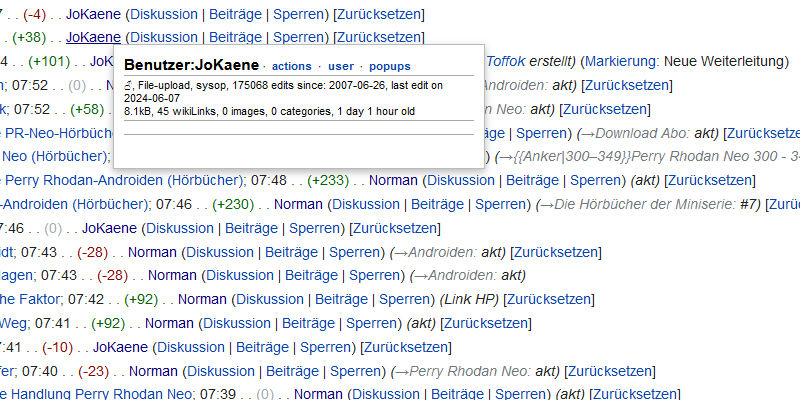The image size is (800, 400).
Task: Open the user menu in popup
Action: click(341, 66)
